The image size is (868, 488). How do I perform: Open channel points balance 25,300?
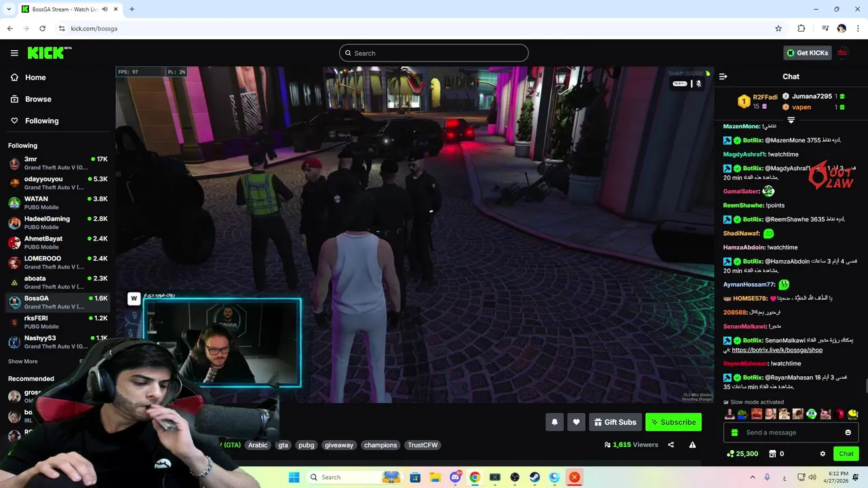[x=742, y=453]
